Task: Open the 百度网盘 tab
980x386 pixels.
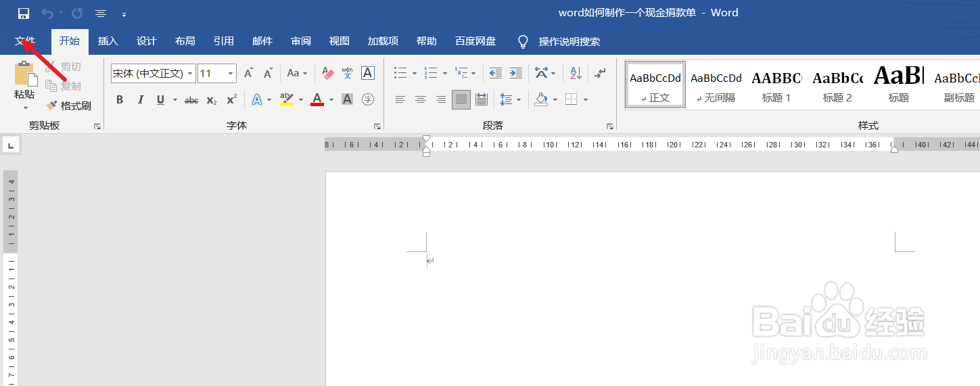Action: click(x=475, y=41)
